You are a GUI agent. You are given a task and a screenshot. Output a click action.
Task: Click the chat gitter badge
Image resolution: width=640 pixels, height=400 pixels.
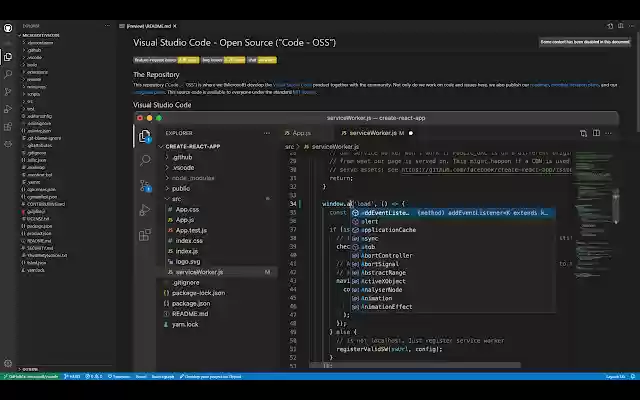tap(262, 60)
